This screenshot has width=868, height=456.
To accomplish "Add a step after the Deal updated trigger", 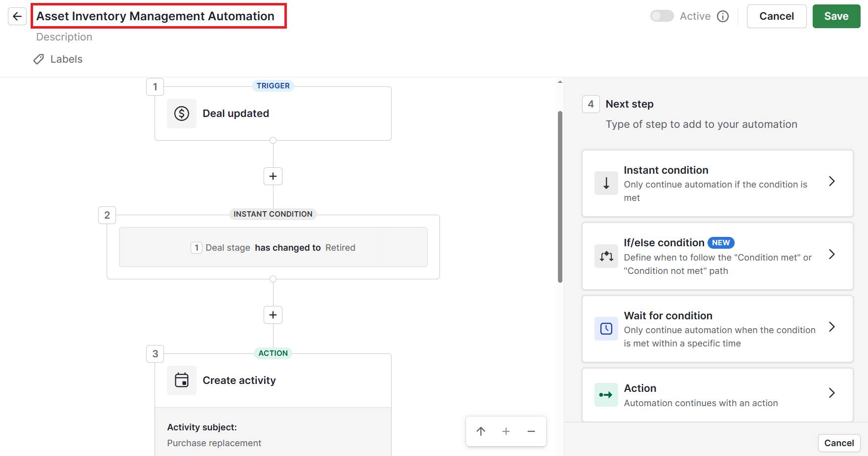I will click(x=273, y=176).
